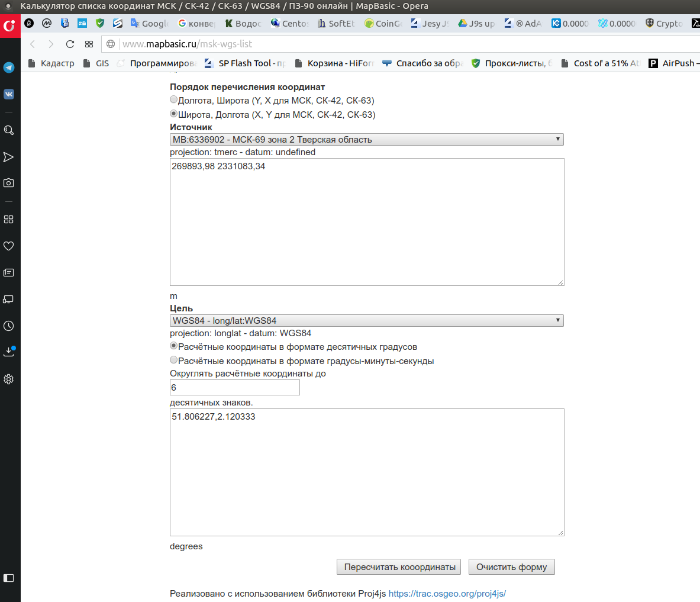Open the Кадастр bookmark
Viewport: 700px width, 602px height.
pyautogui.click(x=51, y=63)
